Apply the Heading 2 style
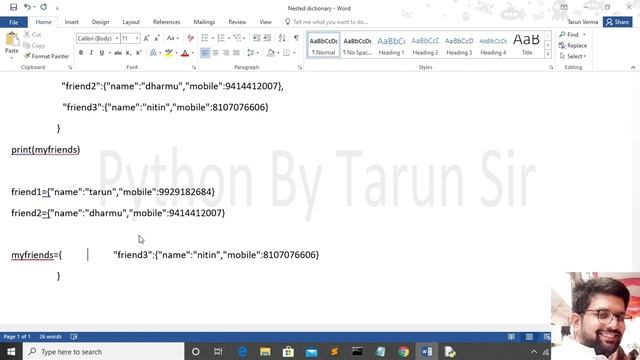 coord(425,45)
